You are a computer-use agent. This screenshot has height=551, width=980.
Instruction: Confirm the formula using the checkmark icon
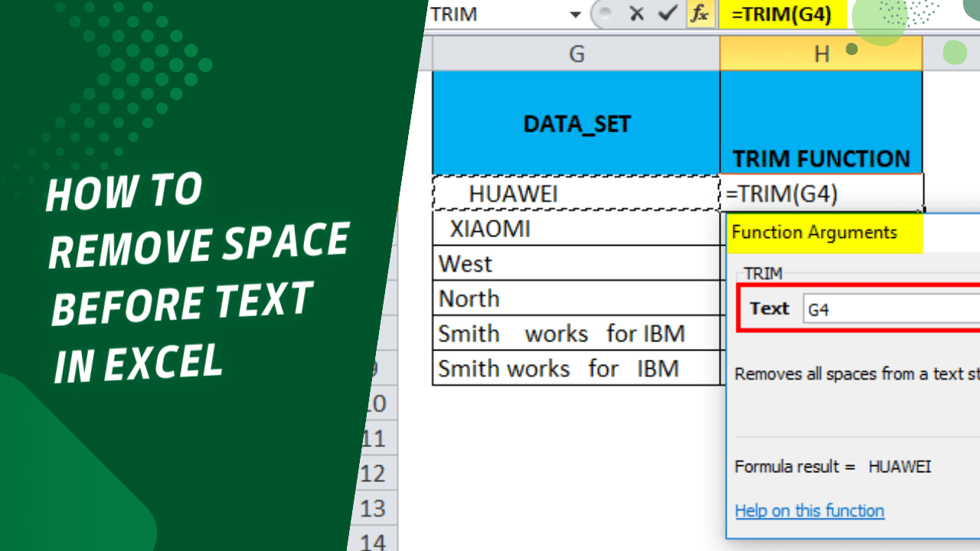click(665, 13)
